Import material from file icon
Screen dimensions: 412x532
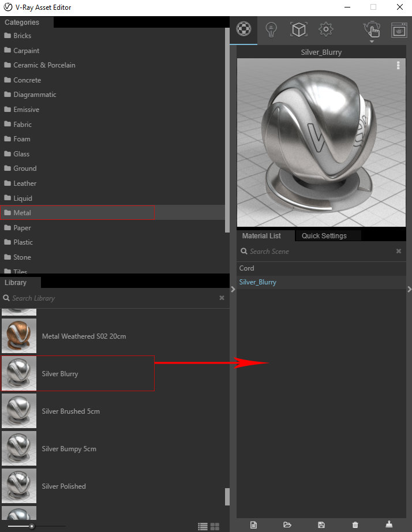click(287, 525)
